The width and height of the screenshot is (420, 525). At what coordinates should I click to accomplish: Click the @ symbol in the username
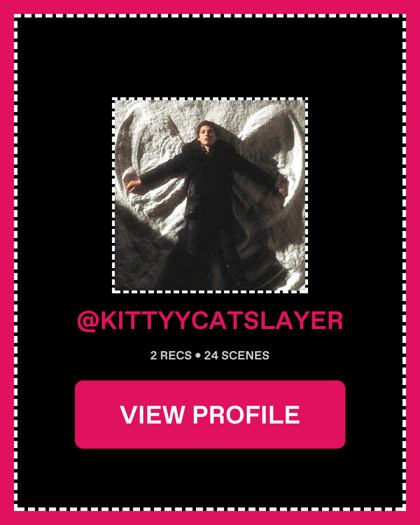(88, 321)
